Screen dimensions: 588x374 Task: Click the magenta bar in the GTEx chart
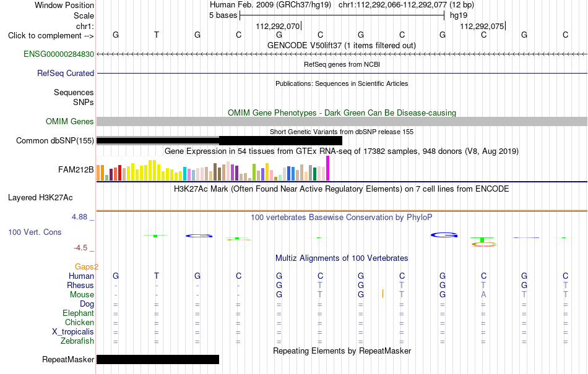click(x=328, y=169)
